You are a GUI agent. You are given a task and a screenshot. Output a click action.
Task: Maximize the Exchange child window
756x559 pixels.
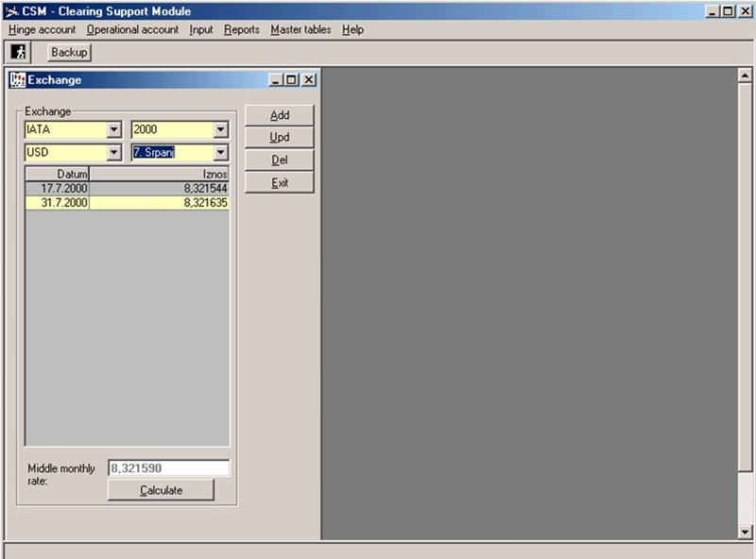tap(291, 80)
